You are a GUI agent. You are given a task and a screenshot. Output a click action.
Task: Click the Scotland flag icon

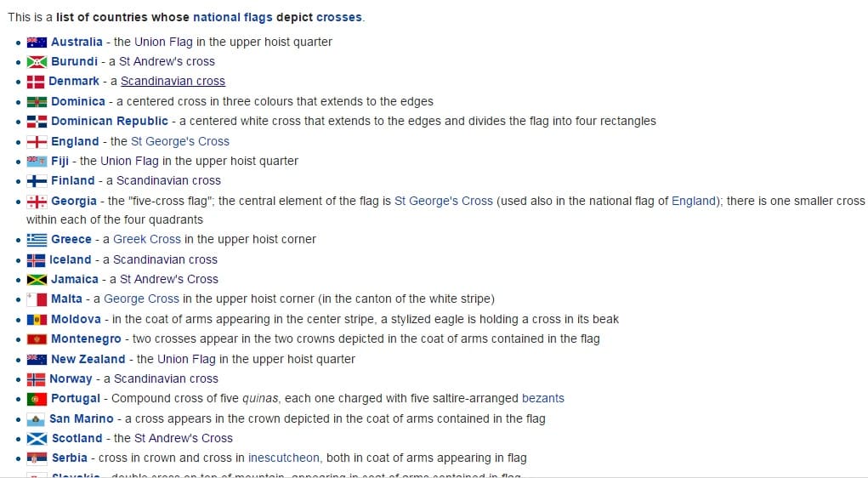[37, 439]
